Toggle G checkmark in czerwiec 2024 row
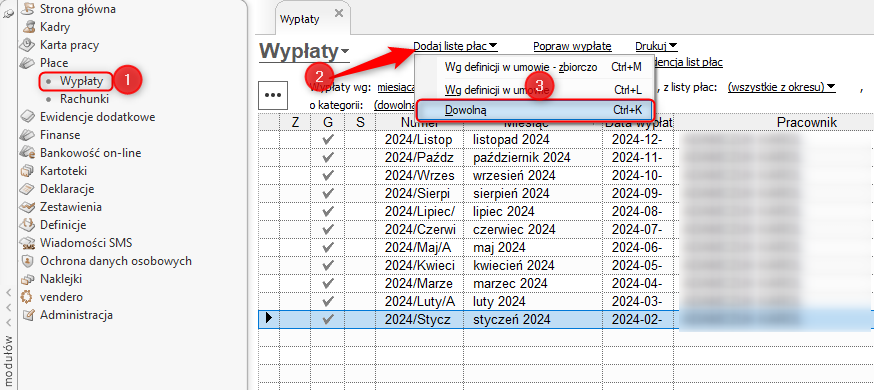The height and width of the screenshot is (390, 874). 328,230
